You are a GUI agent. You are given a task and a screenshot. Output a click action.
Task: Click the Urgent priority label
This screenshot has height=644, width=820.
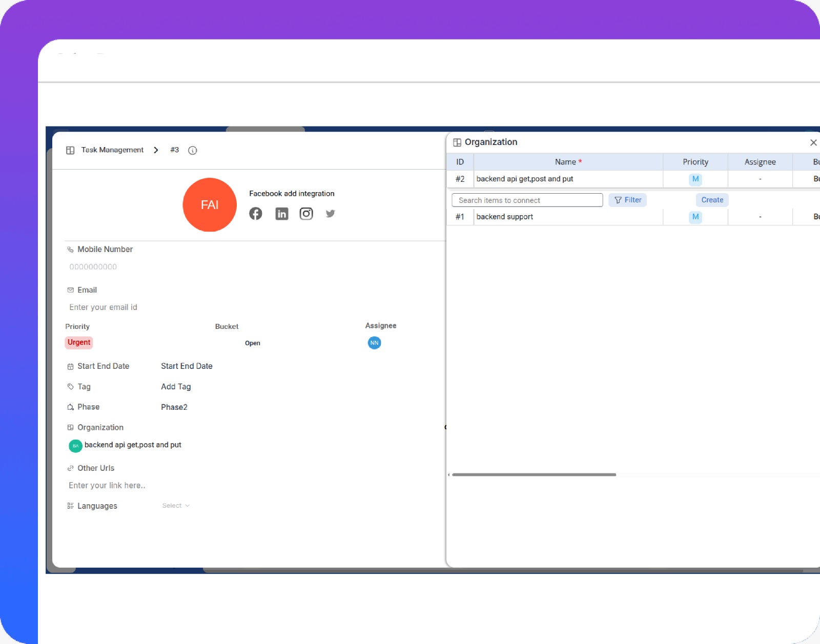(78, 342)
